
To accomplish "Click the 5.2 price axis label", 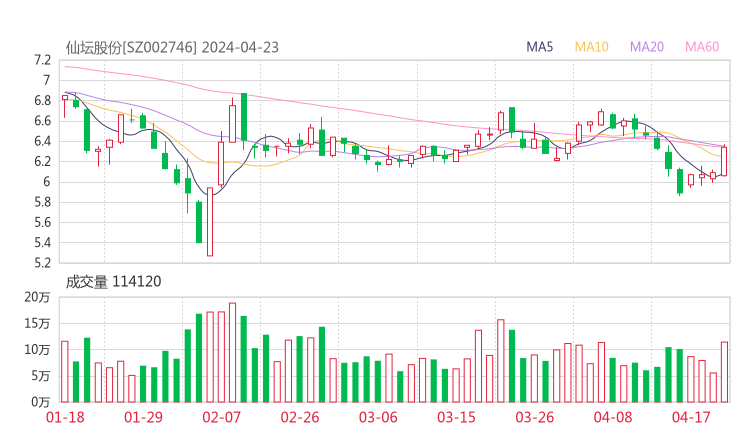I will pyautogui.click(x=42, y=263).
